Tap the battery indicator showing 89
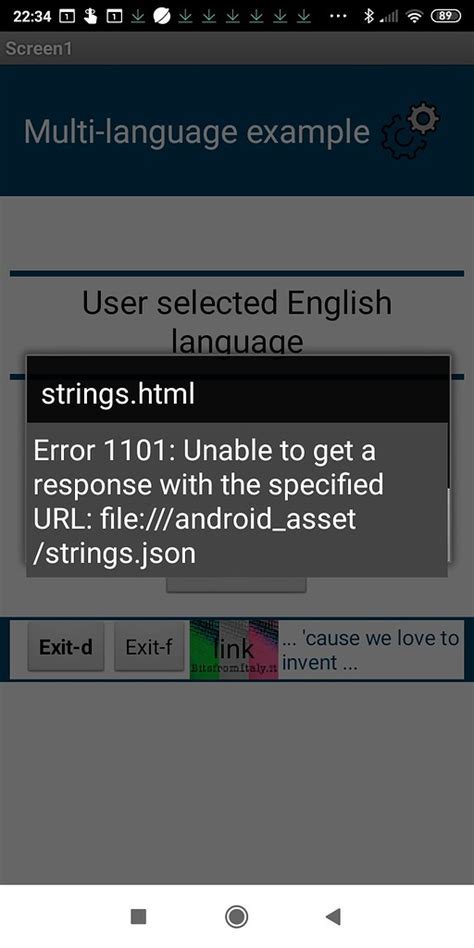This screenshot has width=474, height=948. (x=446, y=16)
